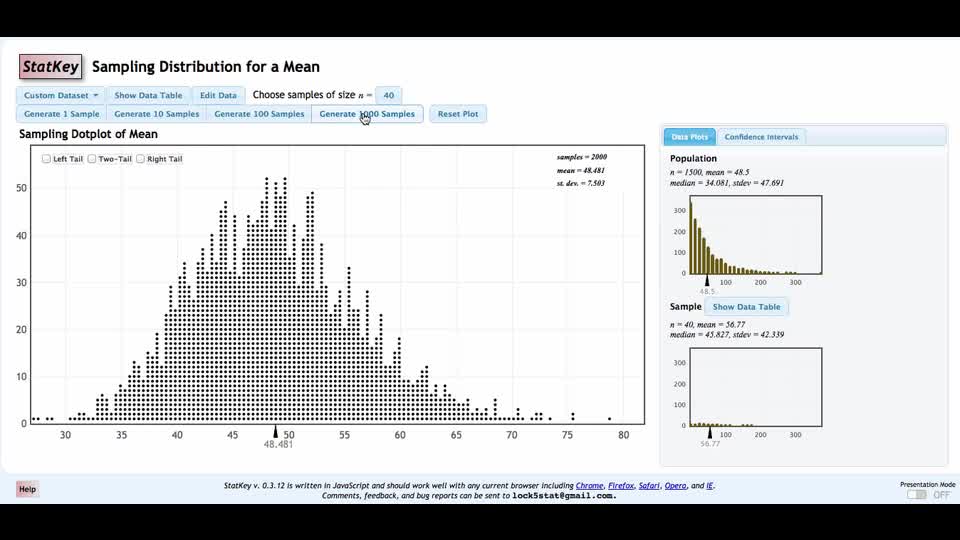Switch to the Confidence Intervals tab

pos(761,137)
